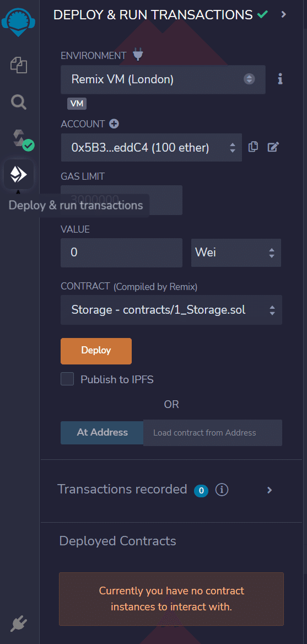
Task: Open the Solidity compiler sidebar icon
Action: tap(21, 139)
